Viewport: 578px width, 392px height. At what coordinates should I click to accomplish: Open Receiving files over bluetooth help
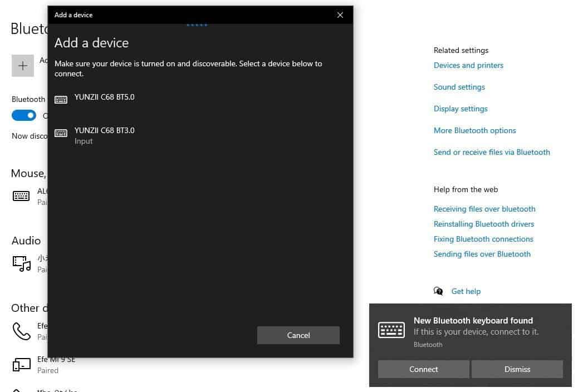pyautogui.click(x=484, y=209)
